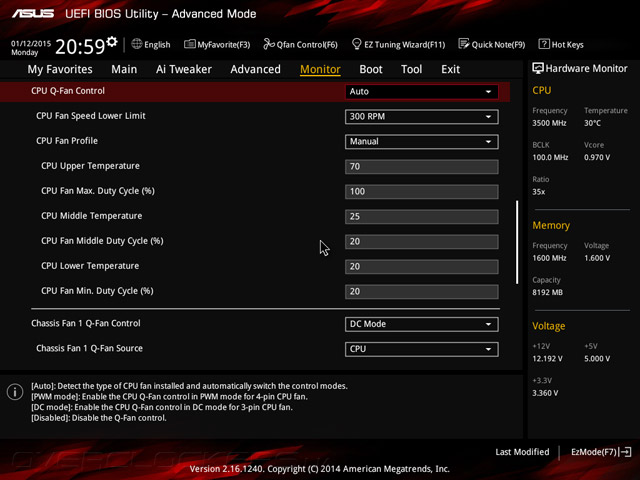Click the Qfan Control fan icon
This screenshot has width=640, height=480.
269,44
